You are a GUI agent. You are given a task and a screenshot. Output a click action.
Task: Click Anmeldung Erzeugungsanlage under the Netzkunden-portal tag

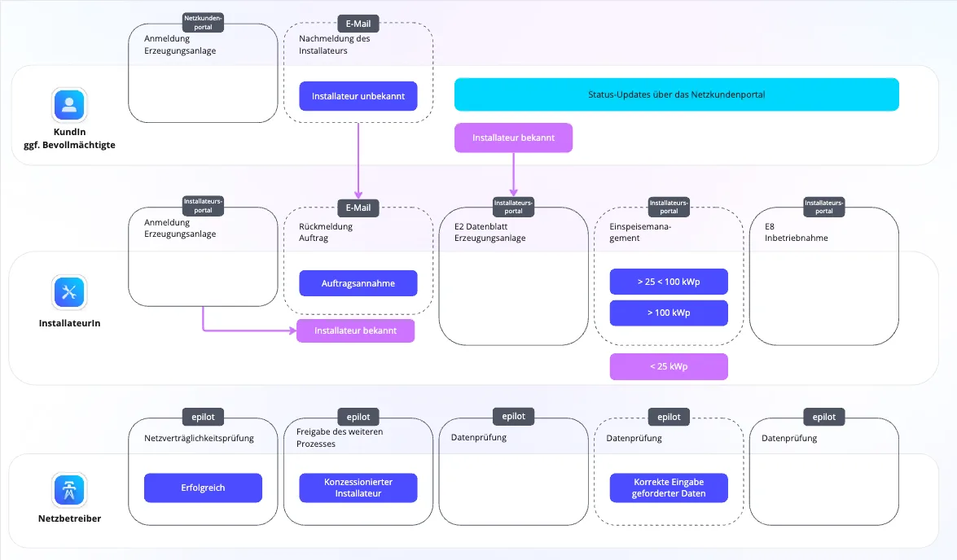click(x=180, y=45)
